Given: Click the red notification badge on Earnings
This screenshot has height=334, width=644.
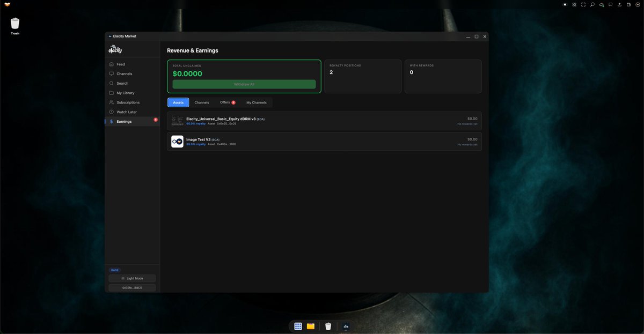Looking at the screenshot, I should coord(156,120).
